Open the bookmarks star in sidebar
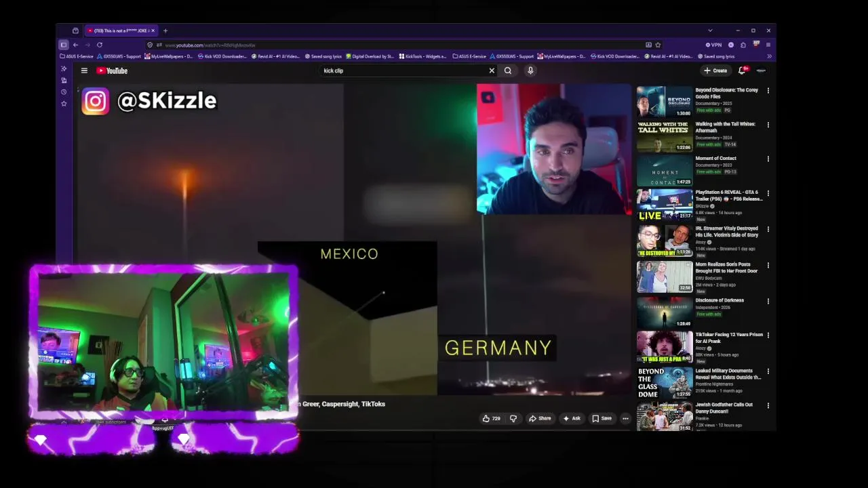Viewport: 868px width, 488px height. (64, 104)
